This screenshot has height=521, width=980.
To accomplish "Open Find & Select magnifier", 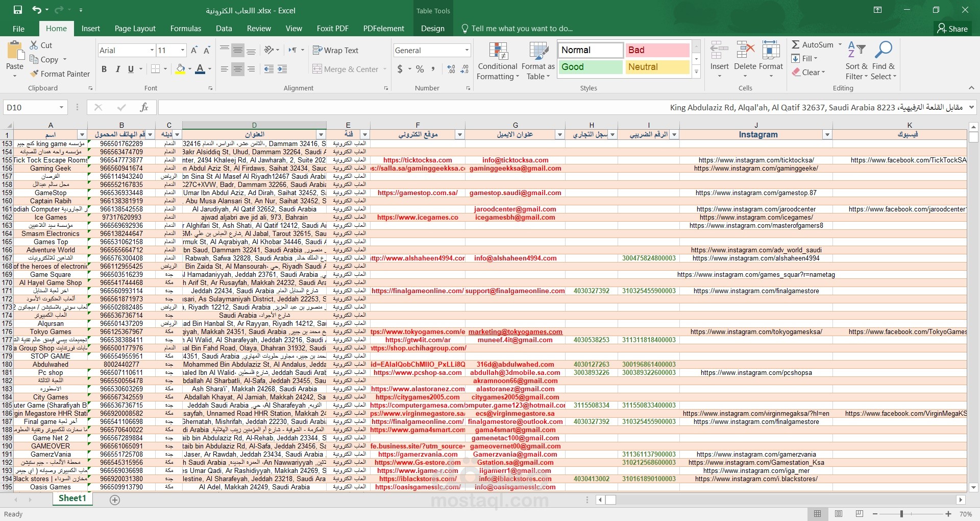I will click(884, 60).
